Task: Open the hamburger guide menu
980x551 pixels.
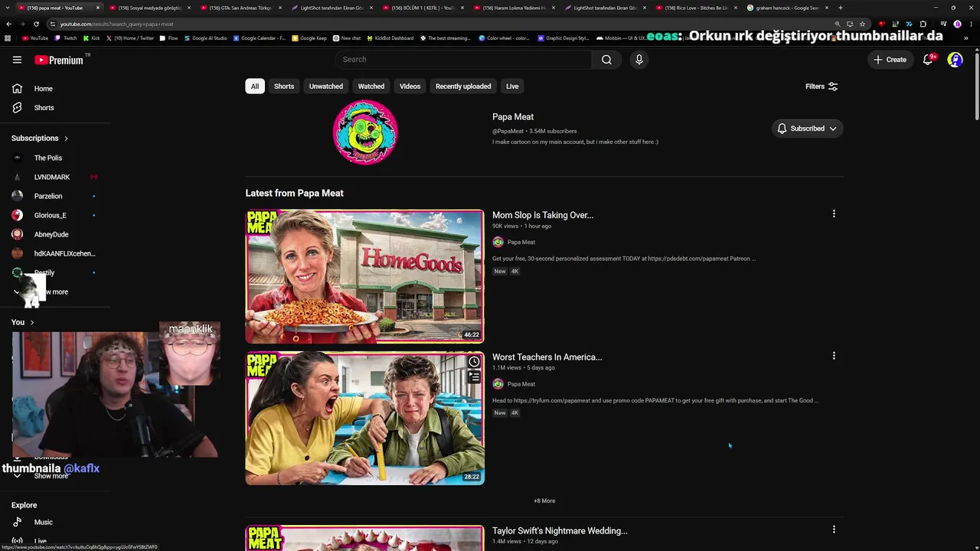Action: coord(17,60)
